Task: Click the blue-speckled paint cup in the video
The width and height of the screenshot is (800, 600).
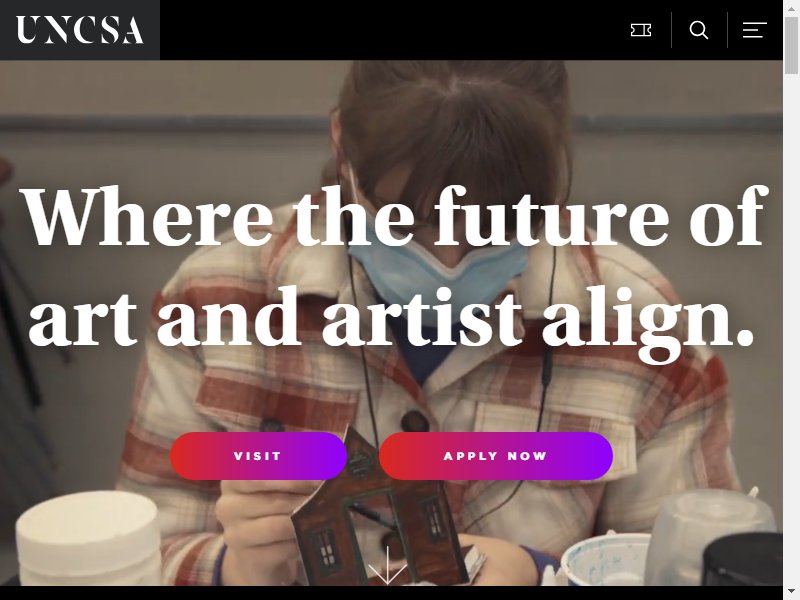Action: tap(607, 559)
